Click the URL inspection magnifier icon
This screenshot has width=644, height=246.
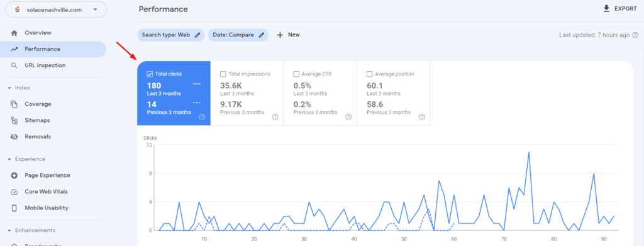coord(14,65)
